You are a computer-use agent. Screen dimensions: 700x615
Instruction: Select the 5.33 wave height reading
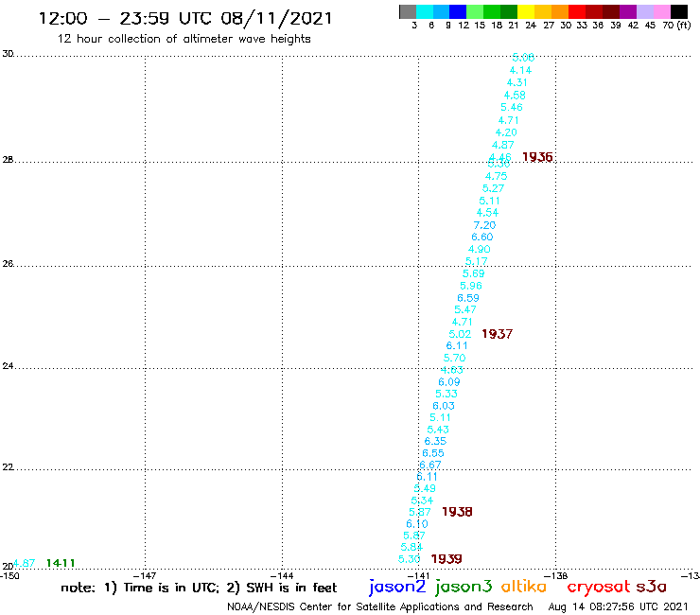[446, 394]
